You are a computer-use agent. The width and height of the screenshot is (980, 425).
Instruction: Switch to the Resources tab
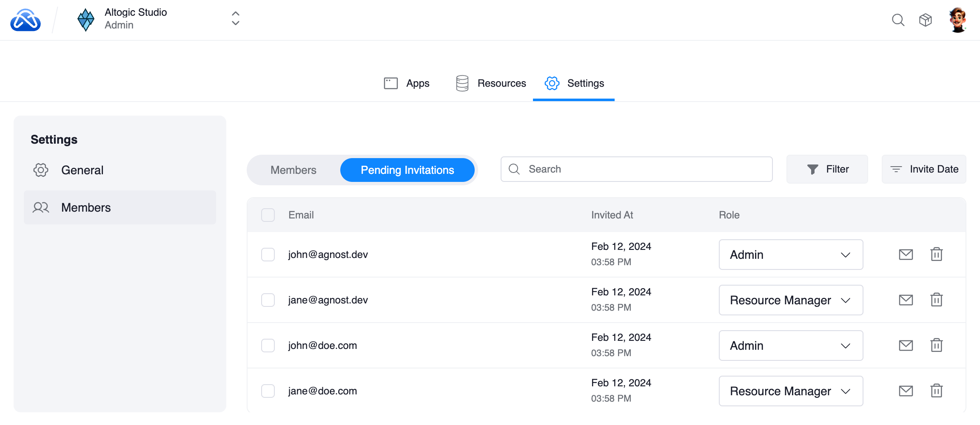tap(491, 83)
